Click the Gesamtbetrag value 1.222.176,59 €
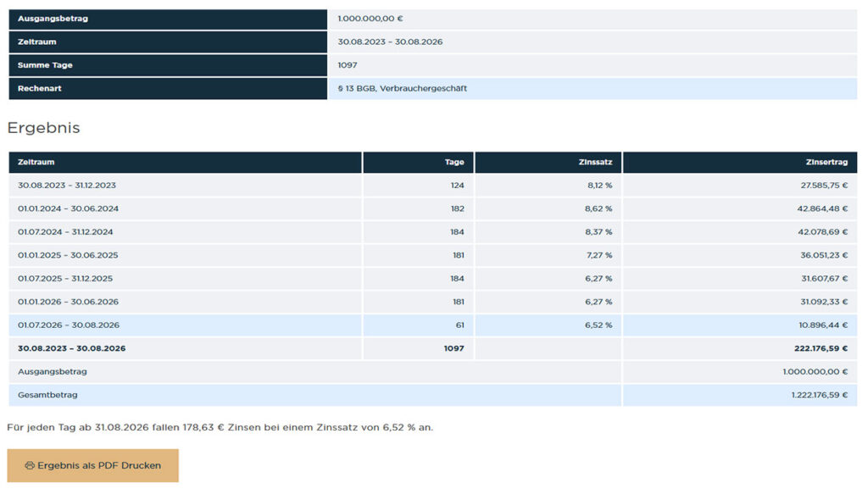 pos(820,394)
